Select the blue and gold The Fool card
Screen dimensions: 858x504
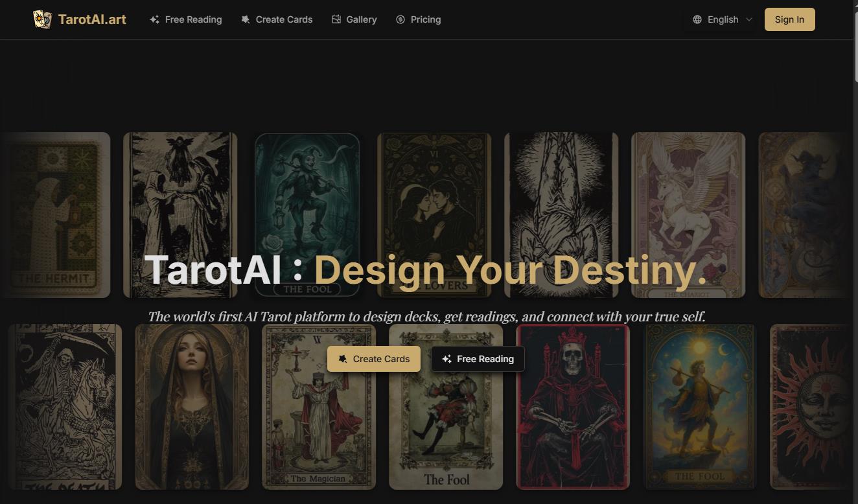(x=700, y=407)
